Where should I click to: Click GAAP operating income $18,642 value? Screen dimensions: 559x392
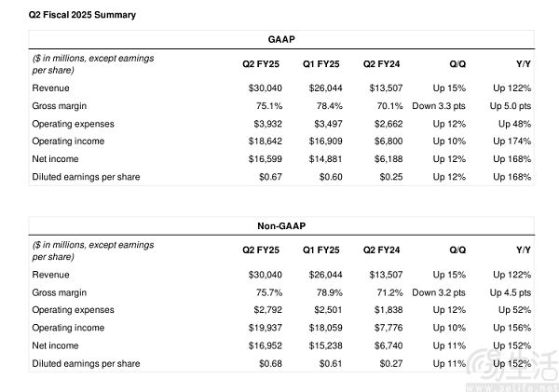[x=266, y=142]
